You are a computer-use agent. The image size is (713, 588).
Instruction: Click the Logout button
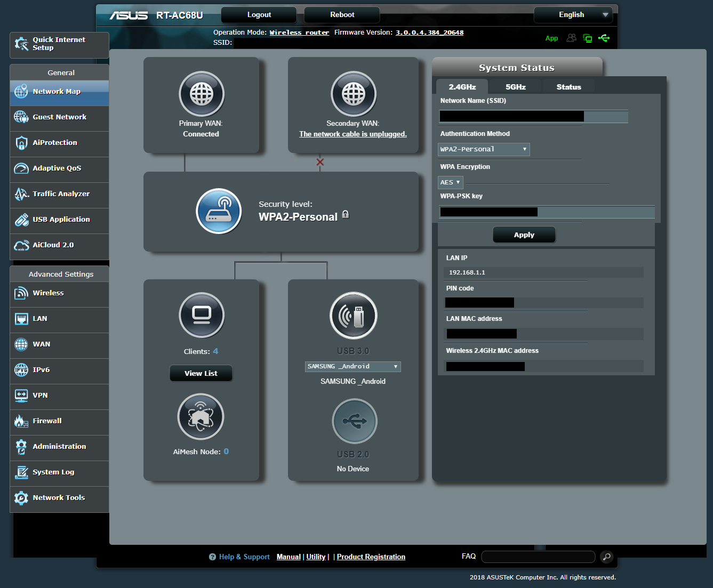point(259,15)
